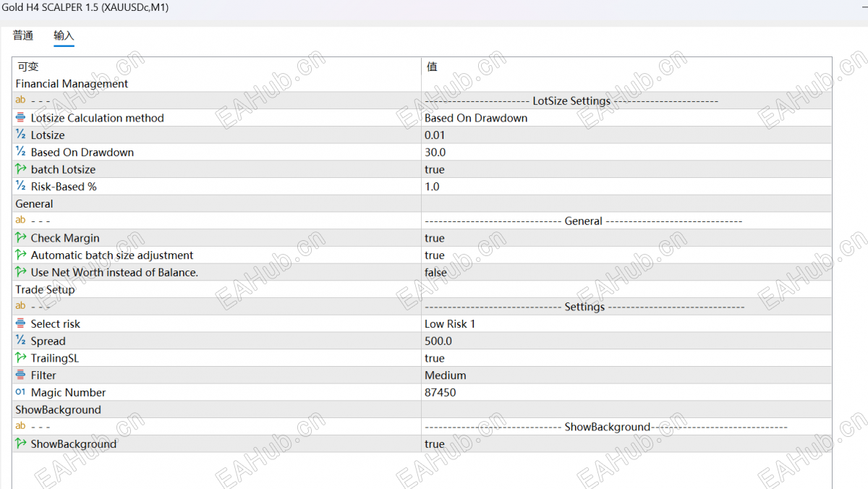The image size is (868, 489).
Task: Open the Based On Drawdown method dropdown
Action: (x=626, y=118)
